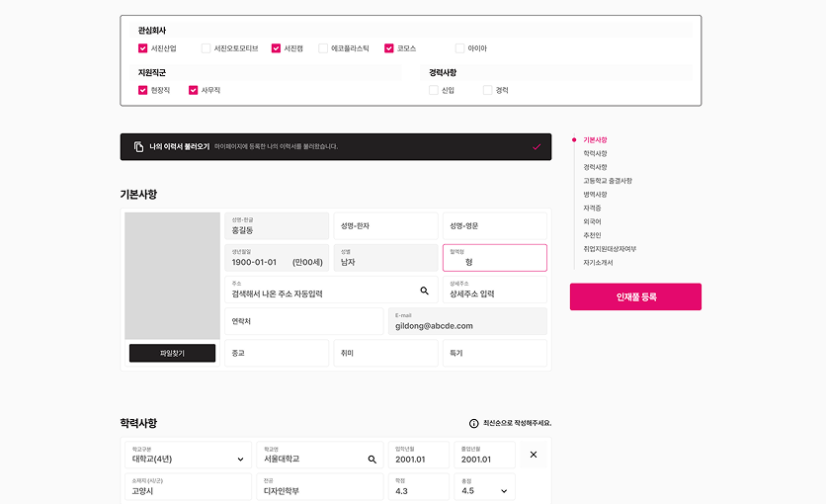Click the copy icon in 나의 이력서 불러오기
This screenshot has width=826, height=504.
pos(139,146)
